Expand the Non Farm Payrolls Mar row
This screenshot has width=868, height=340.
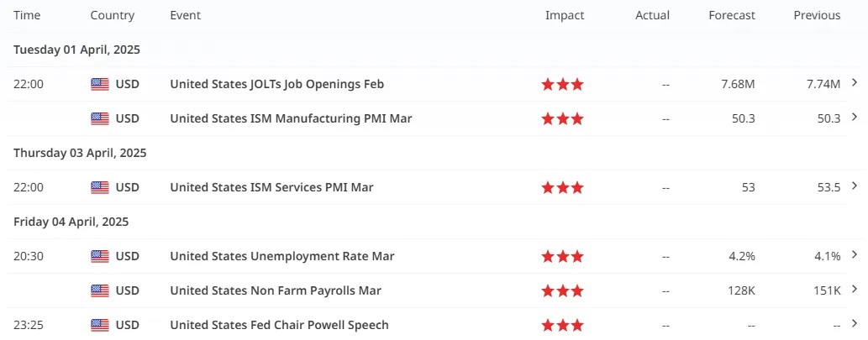(855, 290)
